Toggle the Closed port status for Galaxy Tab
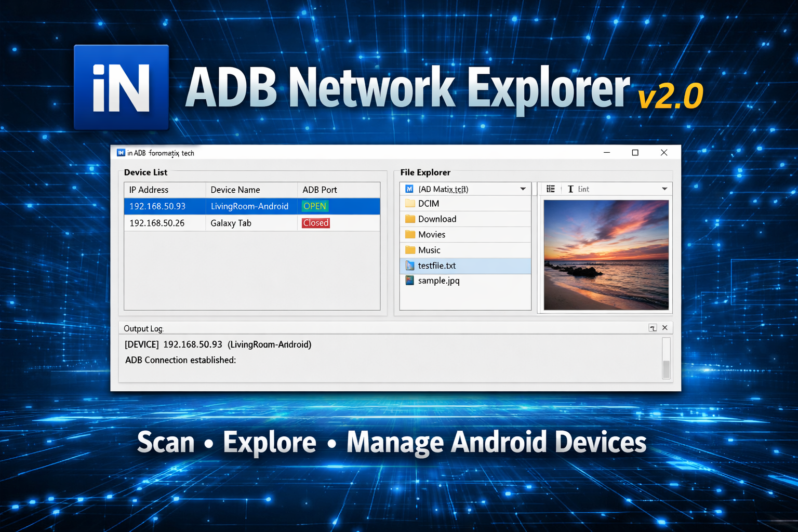Screen dimensions: 798x532 [x=315, y=222]
